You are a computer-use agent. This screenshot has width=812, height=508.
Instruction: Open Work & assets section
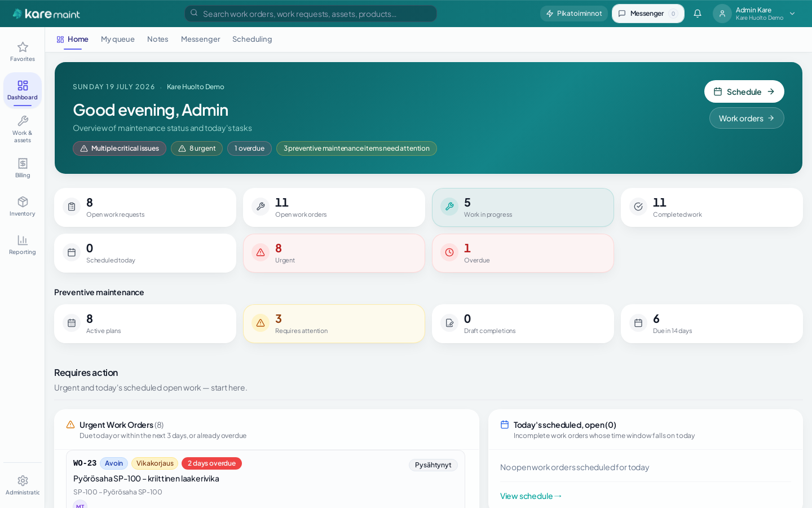click(23, 129)
